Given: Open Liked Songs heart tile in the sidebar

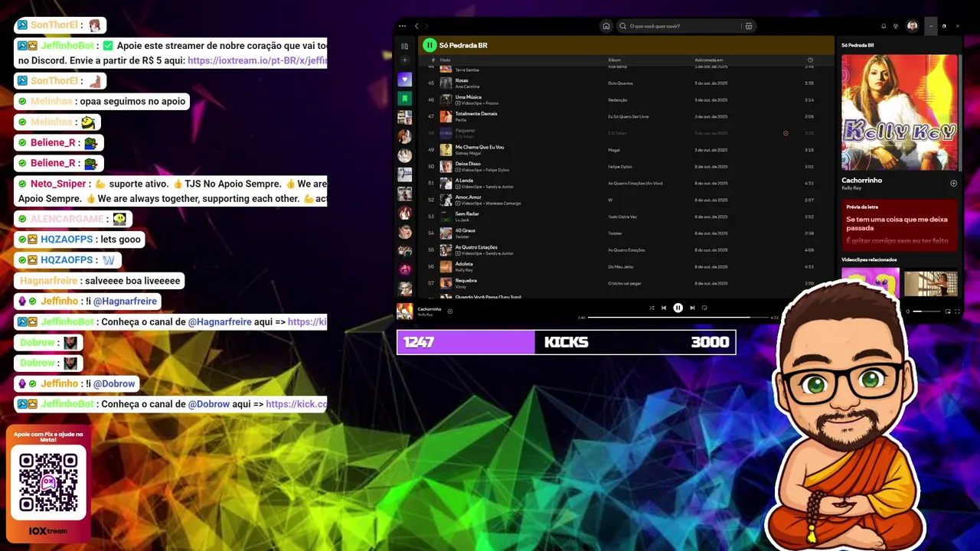Looking at the screenshot, I should point(405,80).
